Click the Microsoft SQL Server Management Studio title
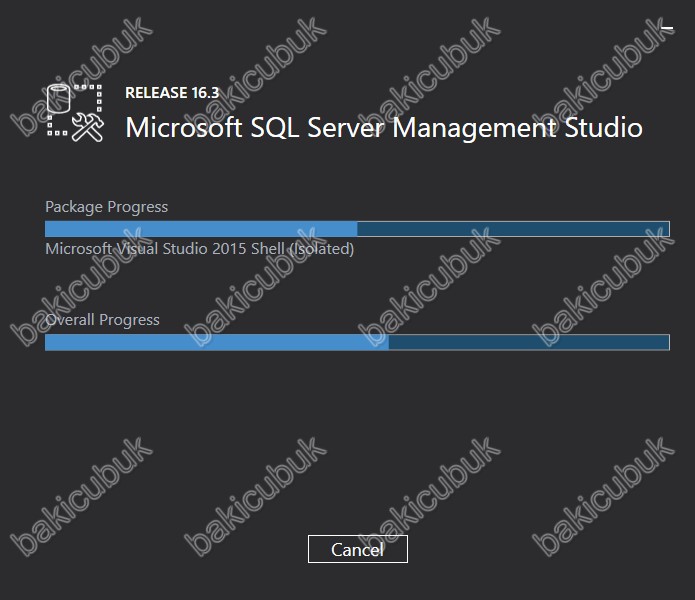Viewport: 695px width, 600px height. pos(384,128)
